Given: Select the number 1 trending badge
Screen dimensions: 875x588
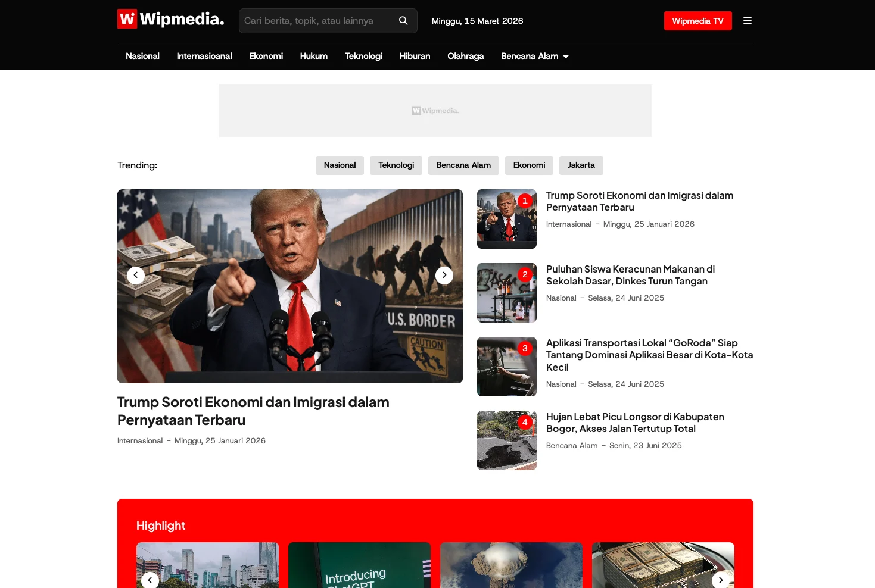Looking at the screenshot, I should (x=525, y=201).
